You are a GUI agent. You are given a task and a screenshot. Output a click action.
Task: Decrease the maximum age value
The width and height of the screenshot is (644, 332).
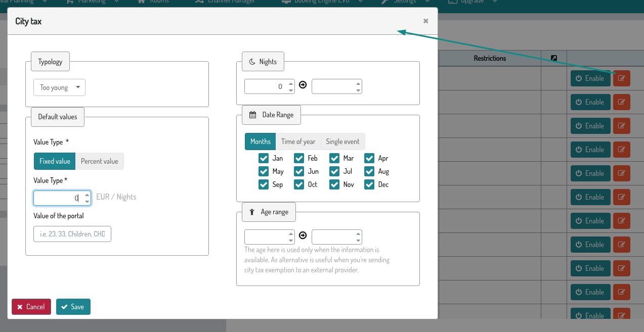click(x=358, y=240)
